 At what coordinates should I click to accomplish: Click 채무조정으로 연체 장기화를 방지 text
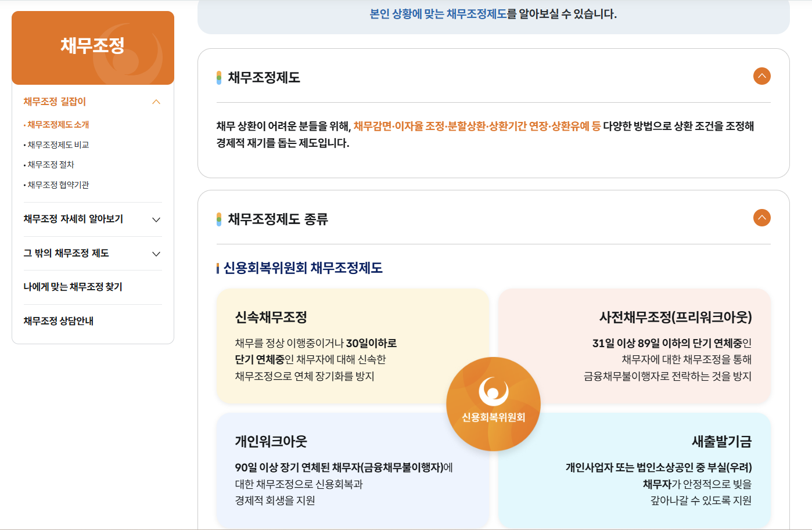[304, 376]
